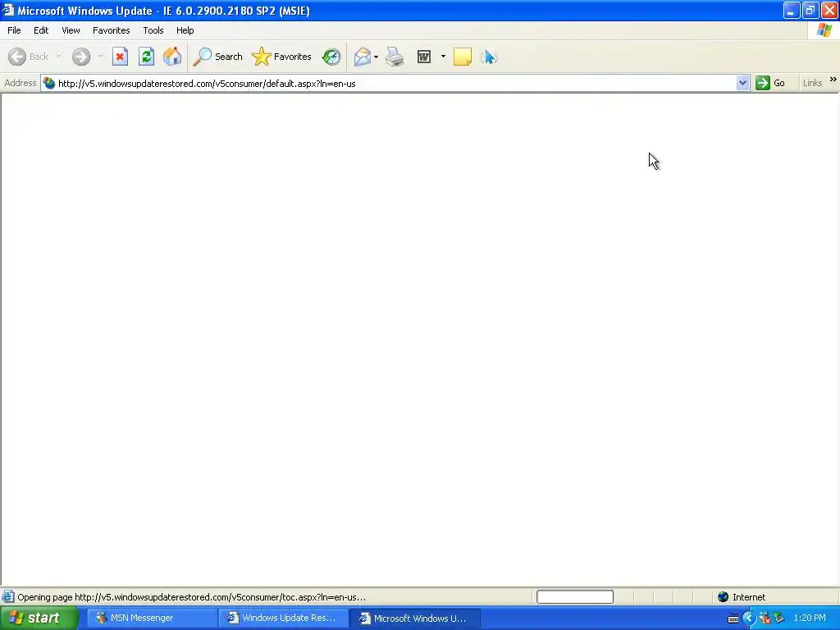Image resolution: width=840 pixels, height=630 pixels.
Task: Refresh the current page
Action: pyautogui.click(x=146, y=57)
